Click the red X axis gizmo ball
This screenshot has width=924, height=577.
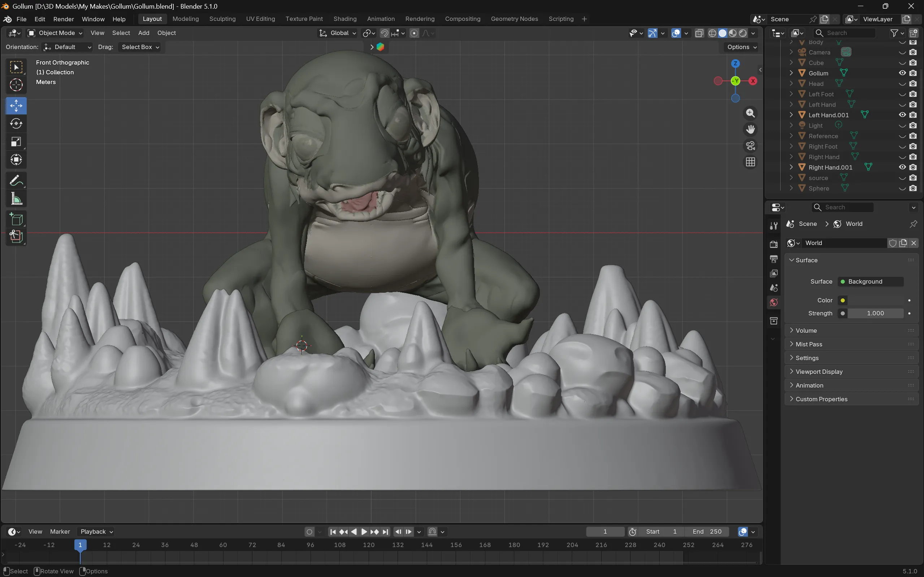pyautogui.click(x=752, y=81)
